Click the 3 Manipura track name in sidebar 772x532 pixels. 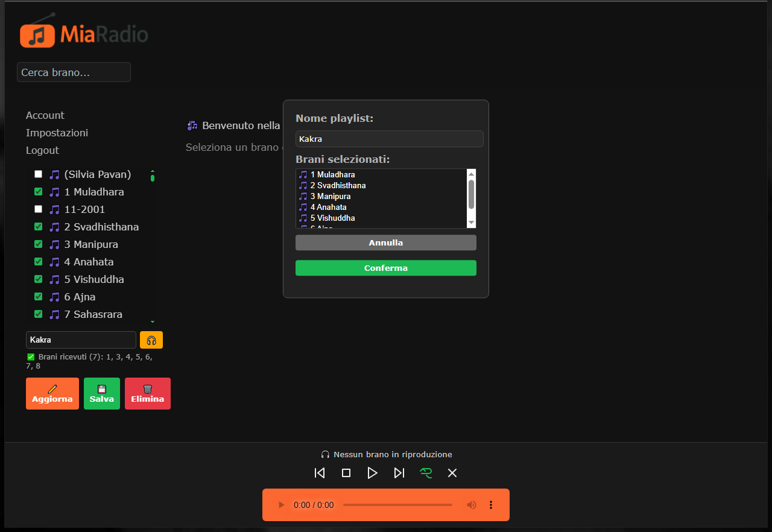pos(91,244)
